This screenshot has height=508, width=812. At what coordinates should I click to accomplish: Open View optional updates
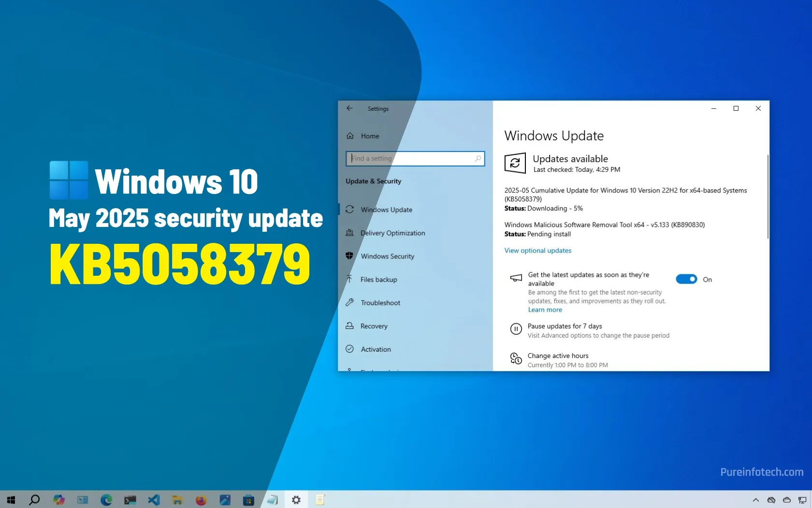tap(537, 250)
